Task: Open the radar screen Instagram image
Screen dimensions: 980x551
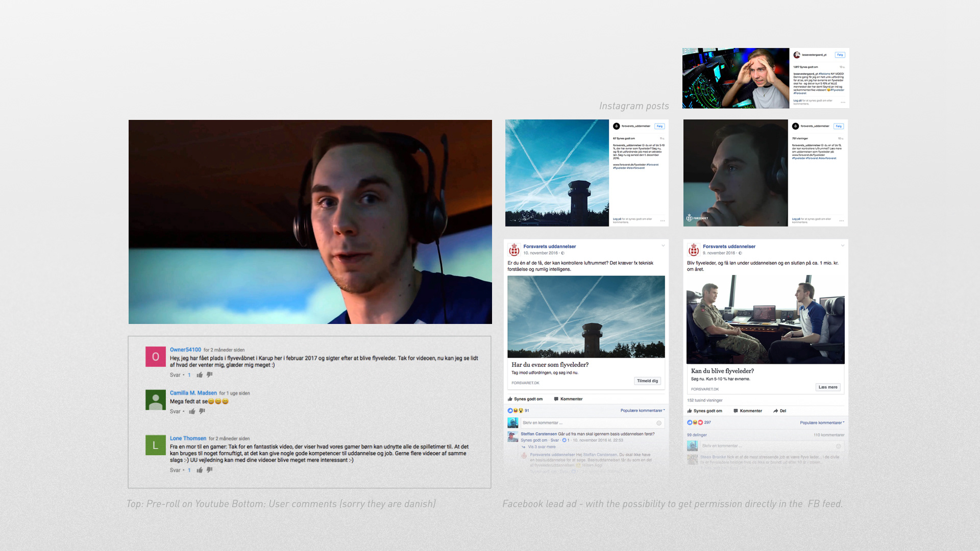Action: coord(736,78)
